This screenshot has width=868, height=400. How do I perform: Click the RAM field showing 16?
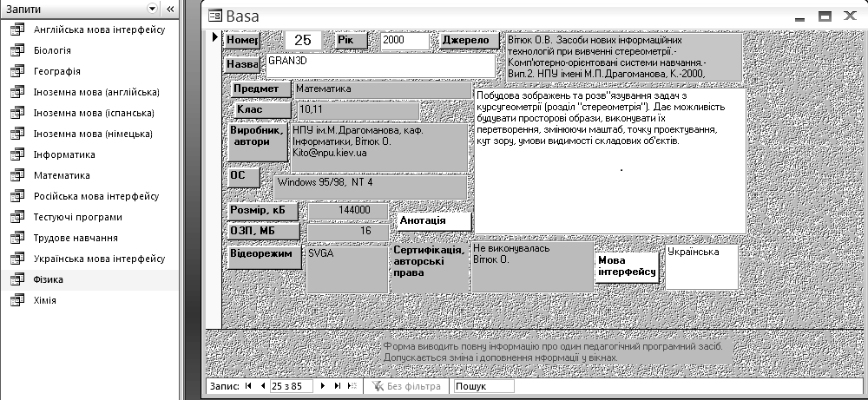coord(348,232)
